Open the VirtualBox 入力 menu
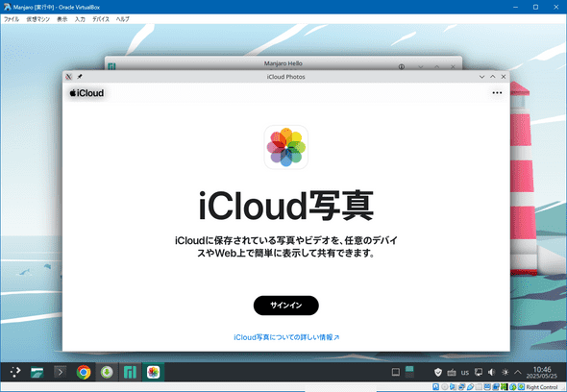This screenshot has height=392, width=567. (80, 19)
